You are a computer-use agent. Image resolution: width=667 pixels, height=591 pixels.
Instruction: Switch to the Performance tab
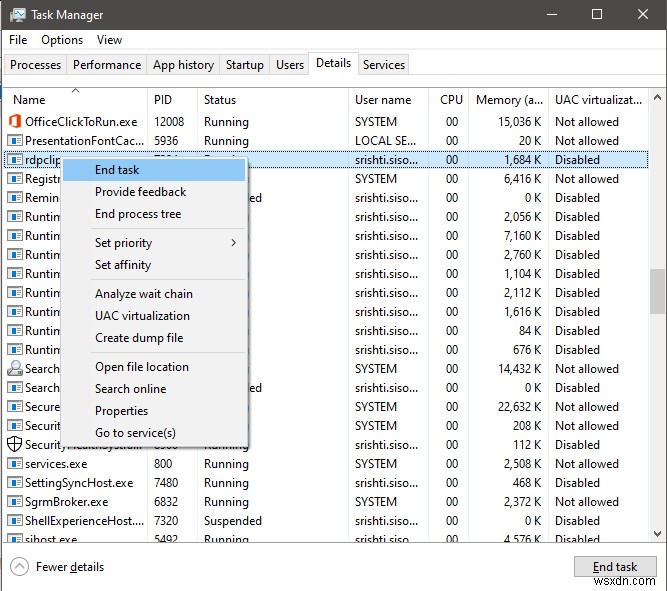107,65
